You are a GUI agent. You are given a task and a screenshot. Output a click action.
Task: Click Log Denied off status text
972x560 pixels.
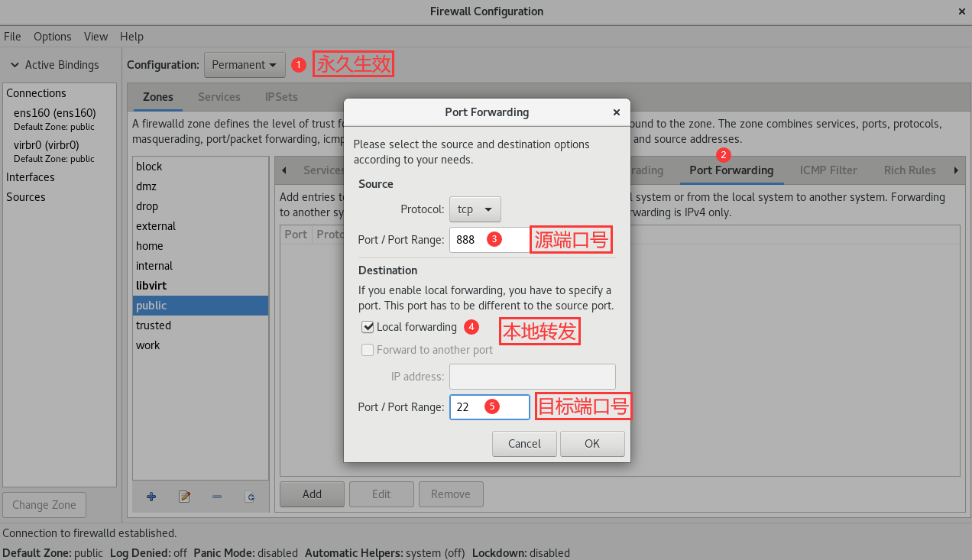148,553
